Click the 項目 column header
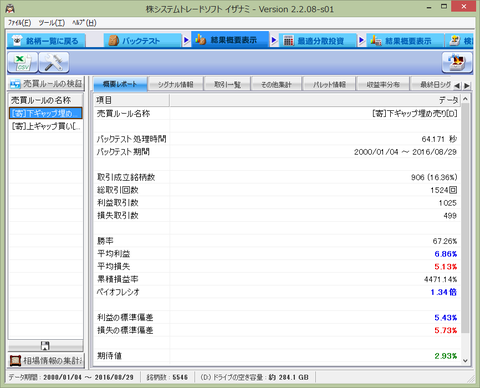This screenshot has width=480, height=388. (x=132, y=100)
